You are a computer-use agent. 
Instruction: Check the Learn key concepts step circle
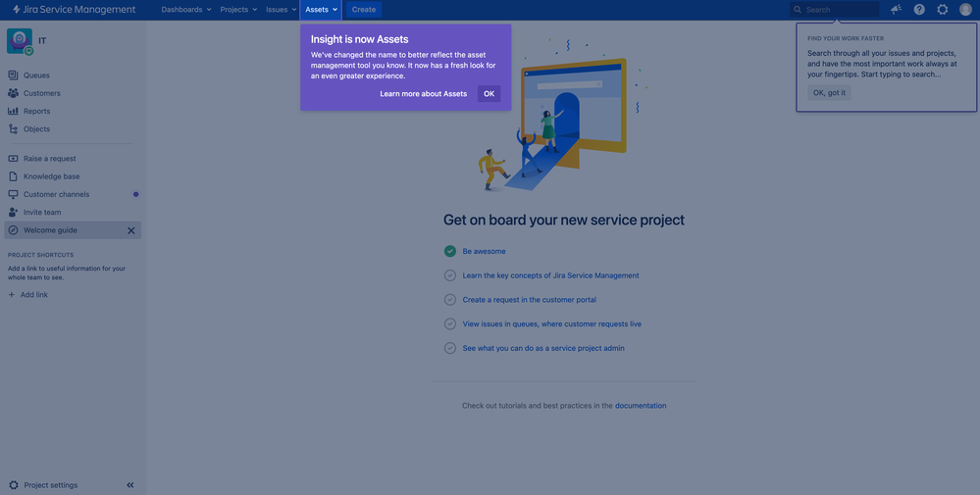[450, 275]
